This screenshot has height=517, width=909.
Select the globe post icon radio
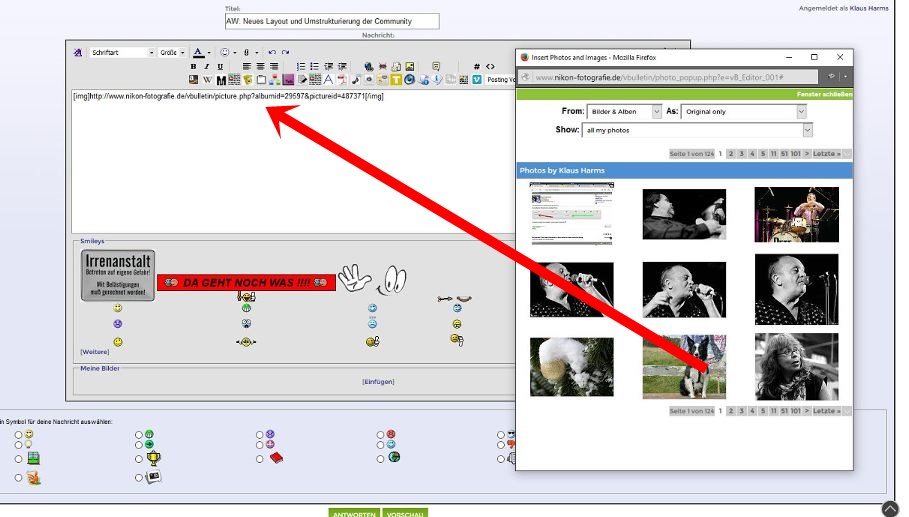(380, 459)
